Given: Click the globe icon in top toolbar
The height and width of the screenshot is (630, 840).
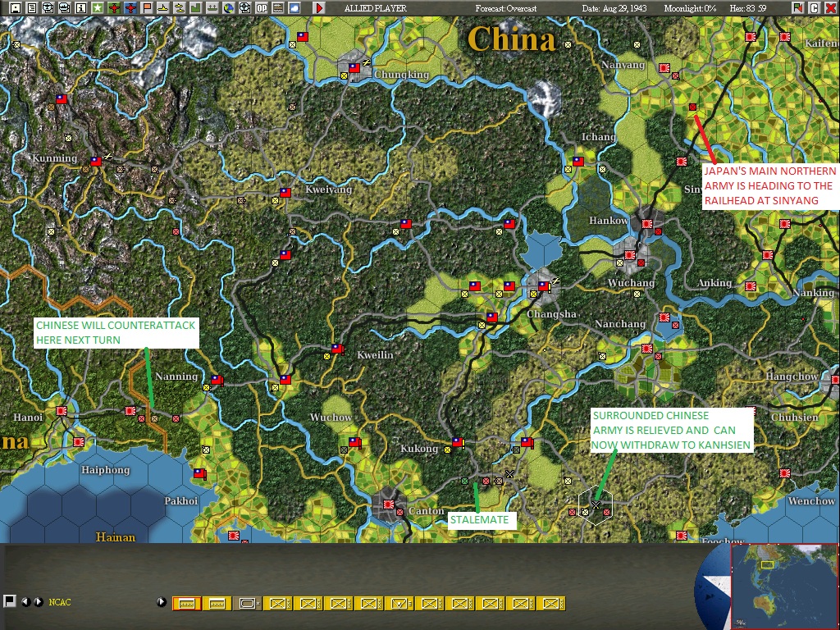Looking at the screenshot, I should 228,7.
